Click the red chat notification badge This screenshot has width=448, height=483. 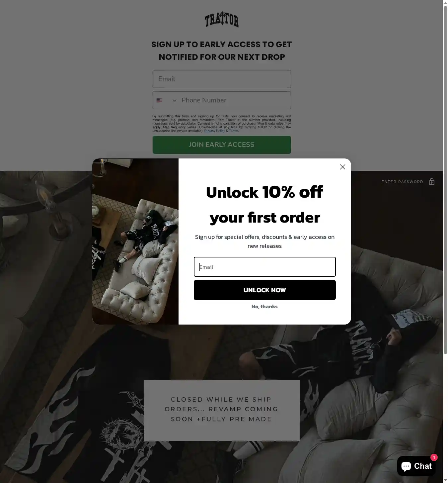(434, 457)
